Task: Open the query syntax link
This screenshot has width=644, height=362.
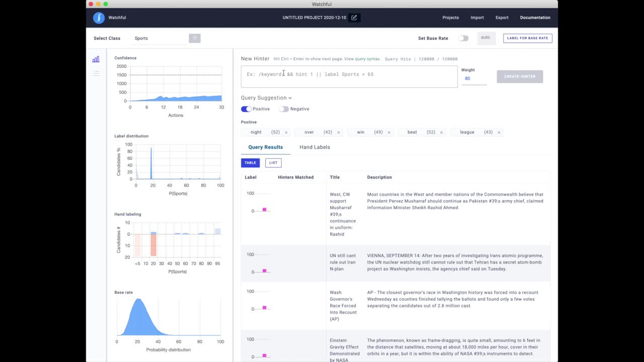Action: point(367,59)
